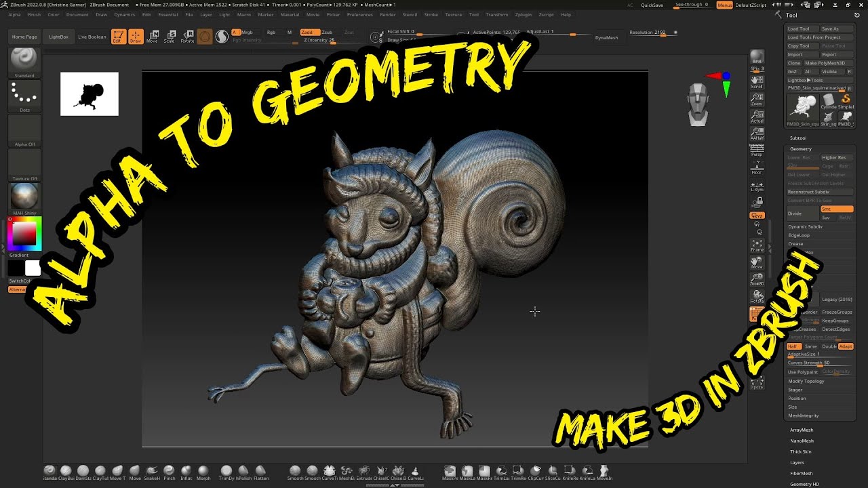Toggle Smt option next to Divide
The height and width of the screenshot is (488, 868).
[837, 209]
